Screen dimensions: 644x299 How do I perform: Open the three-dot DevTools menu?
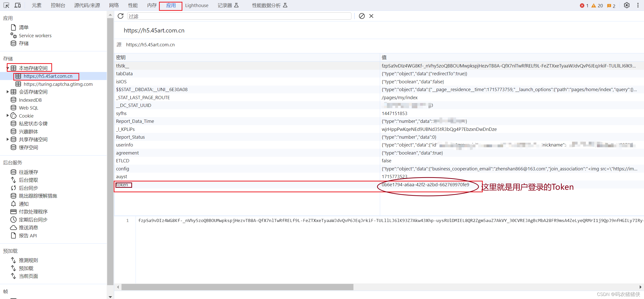tap(638, 5)
